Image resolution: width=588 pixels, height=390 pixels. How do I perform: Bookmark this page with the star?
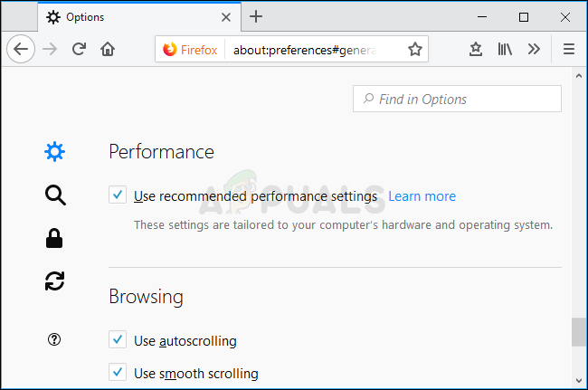tap(414, 50)
